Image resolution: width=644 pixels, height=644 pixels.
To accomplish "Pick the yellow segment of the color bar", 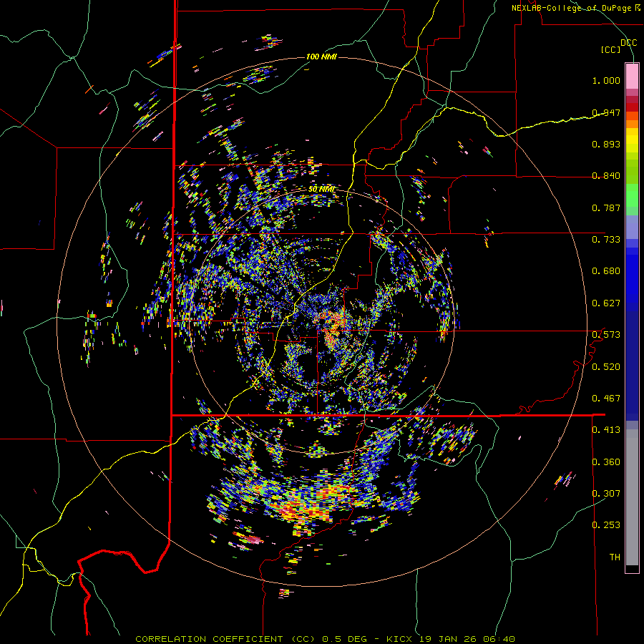I will (632, 140).
